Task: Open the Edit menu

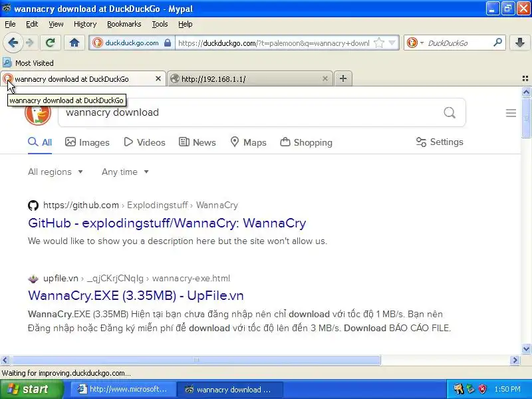Action: click(x=32, y=24)
